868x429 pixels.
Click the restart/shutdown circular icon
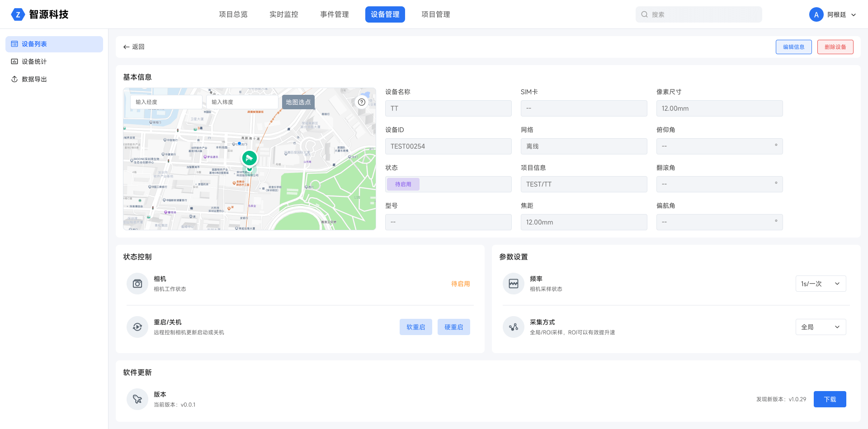click(x=137, y=327)
